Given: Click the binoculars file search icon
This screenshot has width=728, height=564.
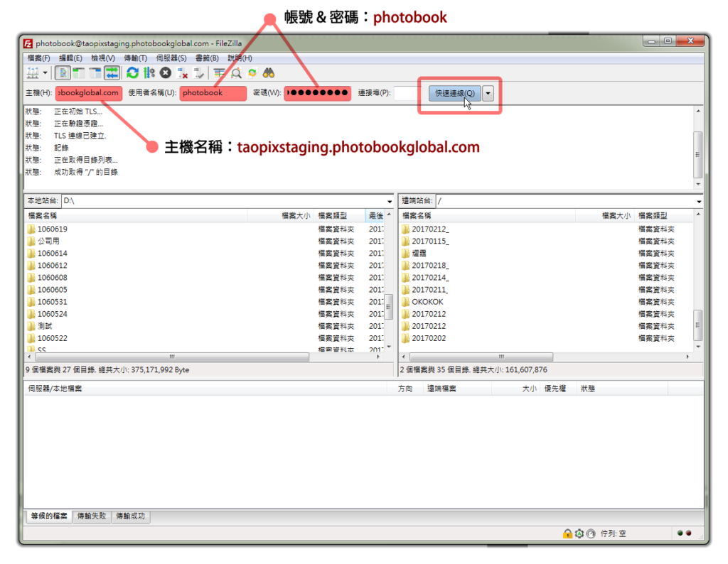Looking at the screenshot, I should pyautogui.click(x=269, y=73).
